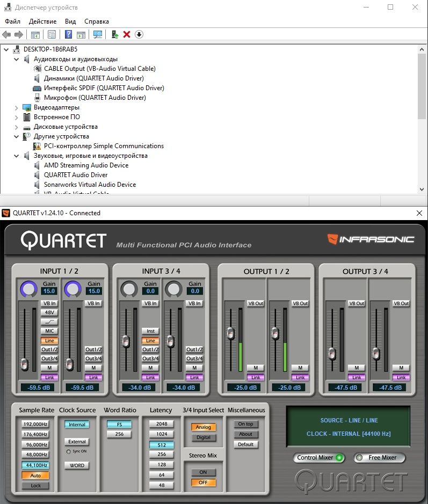Click the Update driver toolbar icon

click(115, 34)
